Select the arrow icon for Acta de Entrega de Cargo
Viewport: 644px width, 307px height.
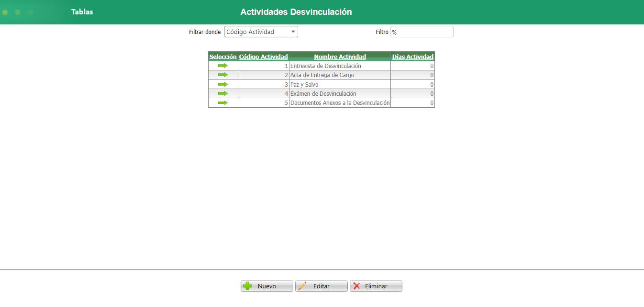(x=223, y=75)
